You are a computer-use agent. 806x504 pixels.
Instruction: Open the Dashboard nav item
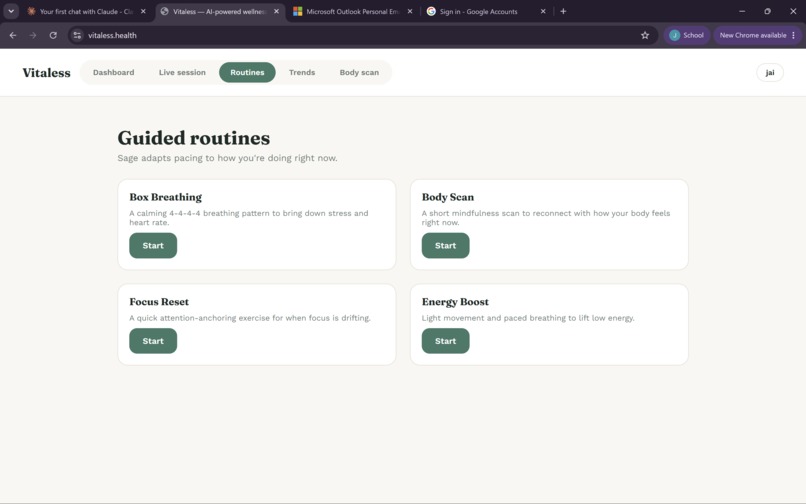coord(114,73)
